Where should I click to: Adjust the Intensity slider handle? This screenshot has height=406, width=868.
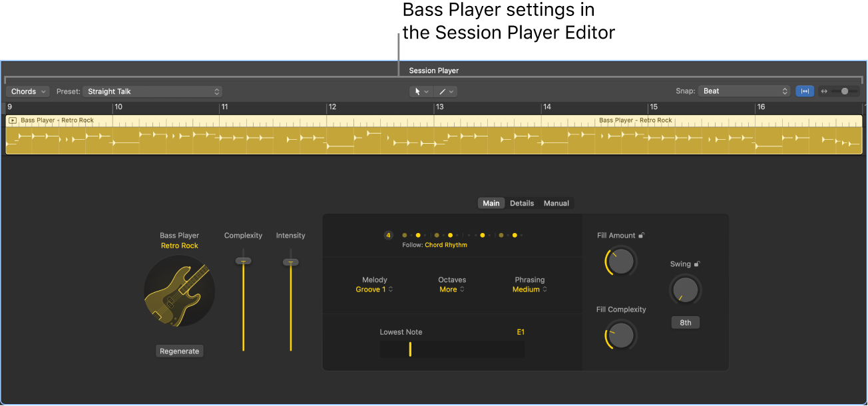(x=290, y=262)
